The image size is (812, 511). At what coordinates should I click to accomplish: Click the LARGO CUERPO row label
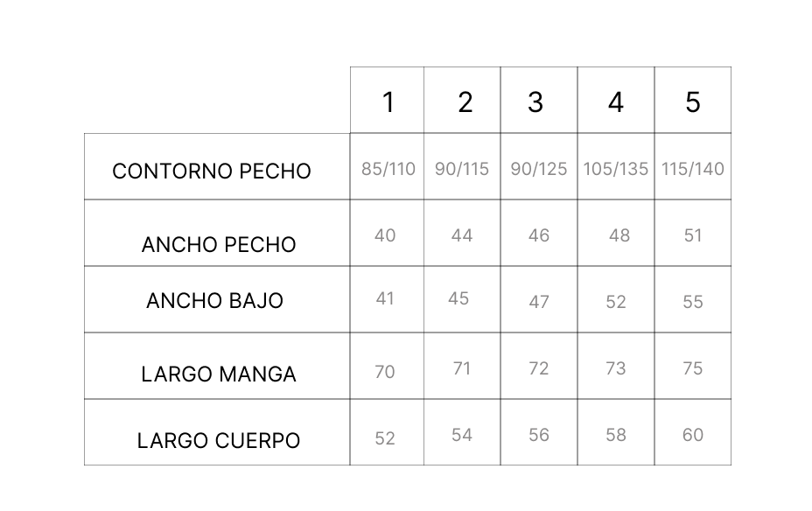point(219,441)
